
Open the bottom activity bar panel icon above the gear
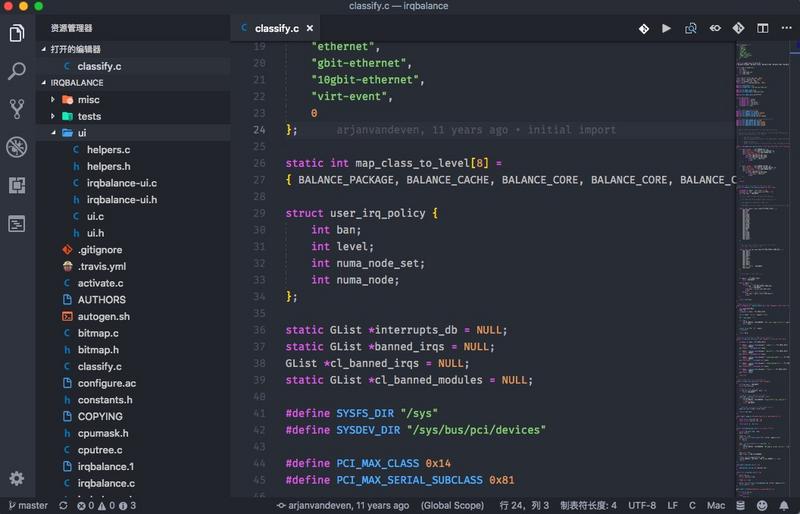tap(17, 224)
